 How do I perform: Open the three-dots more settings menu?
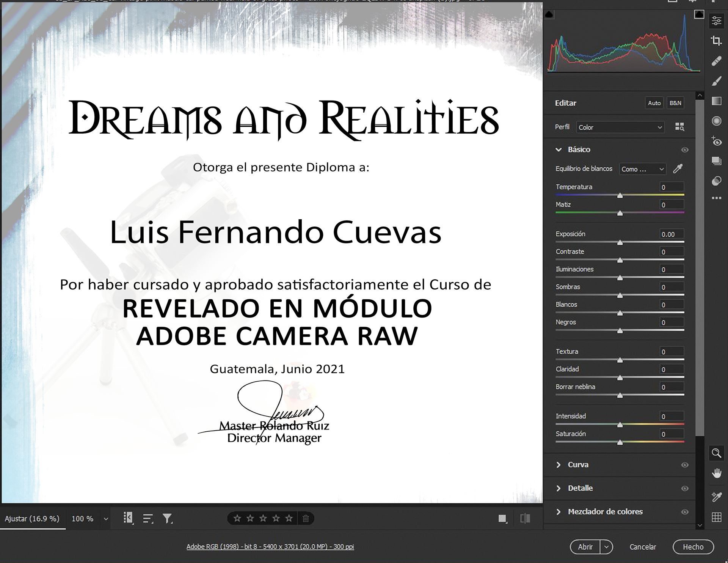716,198
